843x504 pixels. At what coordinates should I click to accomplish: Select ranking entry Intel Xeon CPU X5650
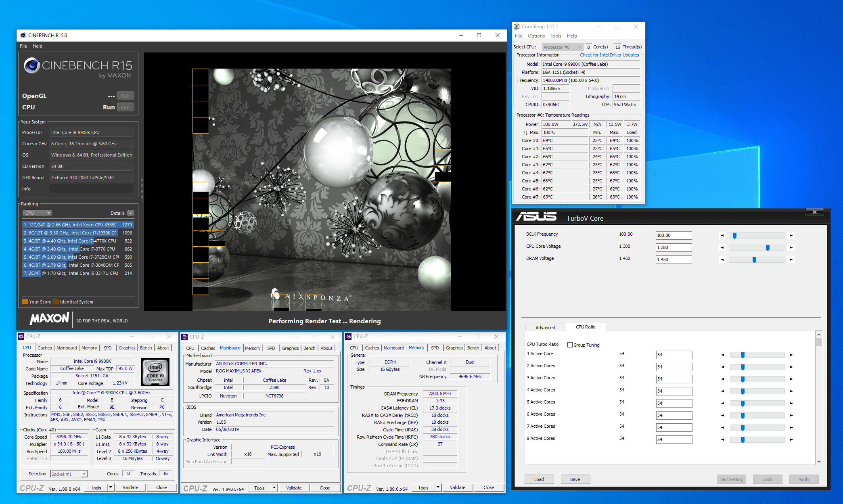tap(78, 225)
